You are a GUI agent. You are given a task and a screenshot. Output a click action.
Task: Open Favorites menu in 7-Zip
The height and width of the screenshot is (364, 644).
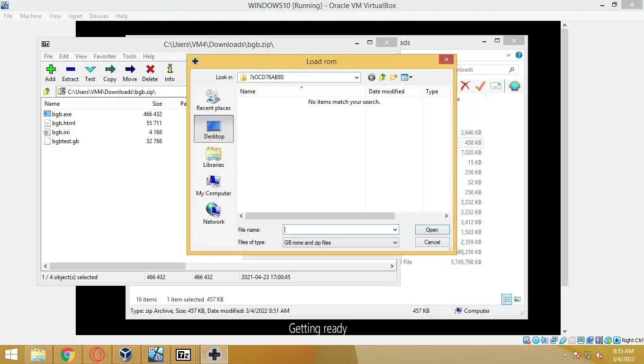pyautogui.click(x=105, y=56)
